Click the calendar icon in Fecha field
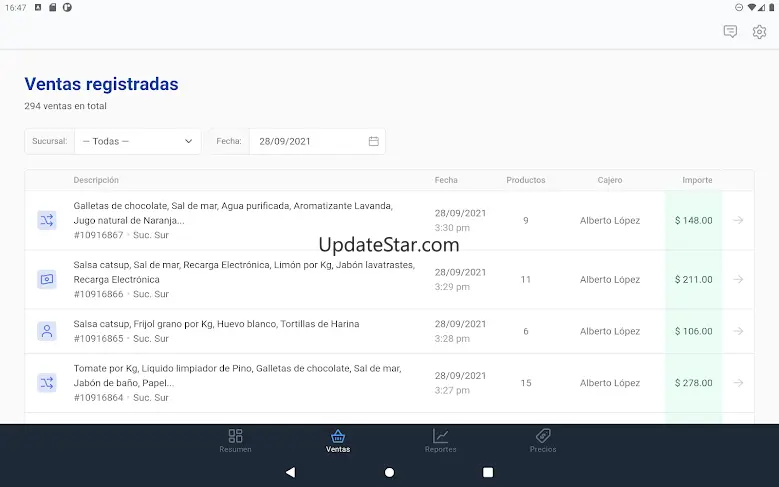This screenshot has width=779, height=487. (373, 141)
